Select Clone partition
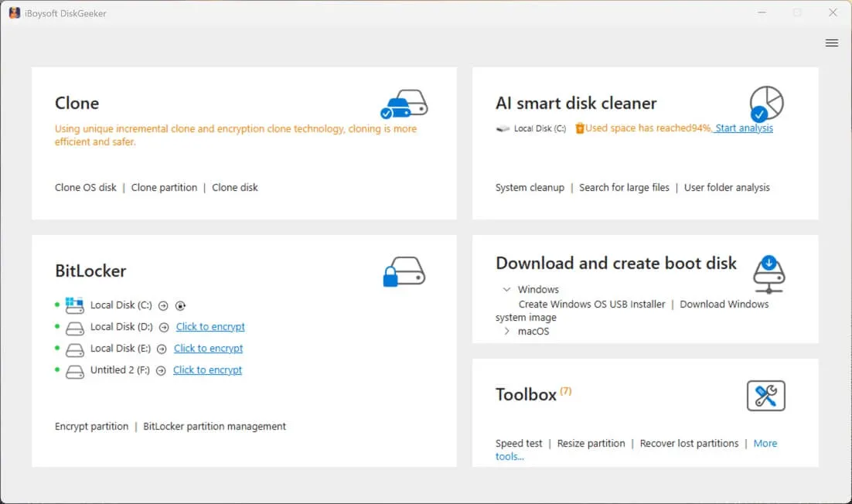The image size is (852, 504). (x=165, y=187)
